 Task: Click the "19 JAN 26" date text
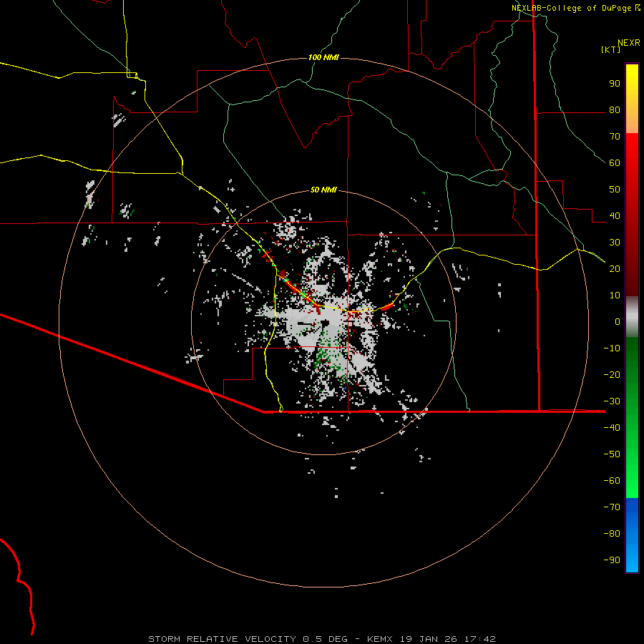click(x=429, y=639)
